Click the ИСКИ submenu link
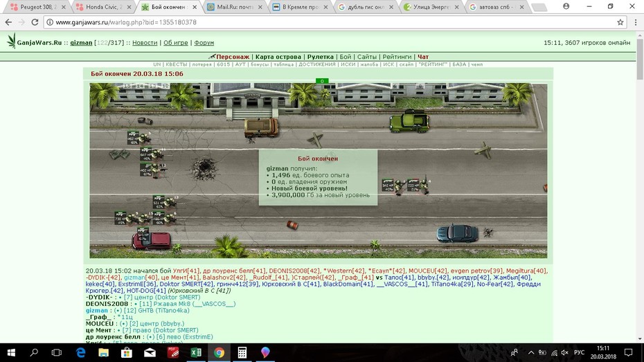Viewport: 644px width, 362px height. pyautogui.click(x=348, y=64)
